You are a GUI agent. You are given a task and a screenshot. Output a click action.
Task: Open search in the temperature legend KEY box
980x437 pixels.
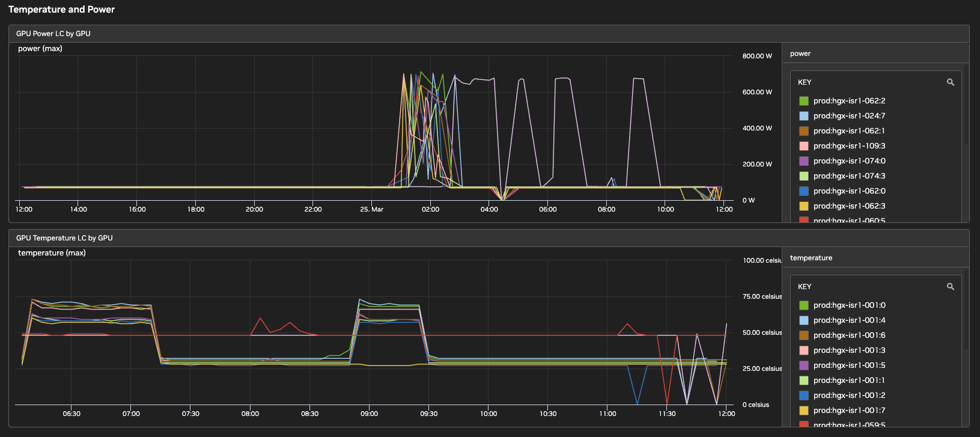950,287
